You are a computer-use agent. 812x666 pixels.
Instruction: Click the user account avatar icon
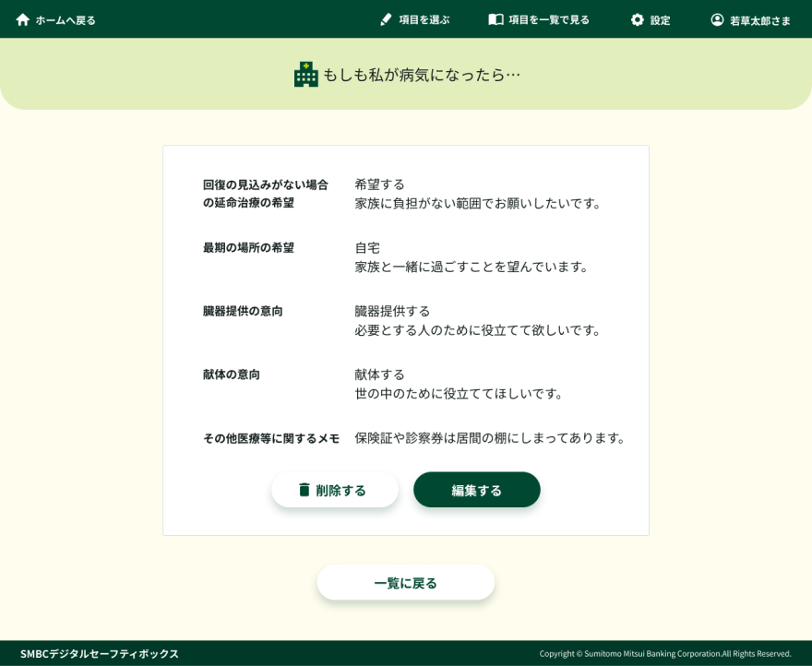click(x=717, y=19)
